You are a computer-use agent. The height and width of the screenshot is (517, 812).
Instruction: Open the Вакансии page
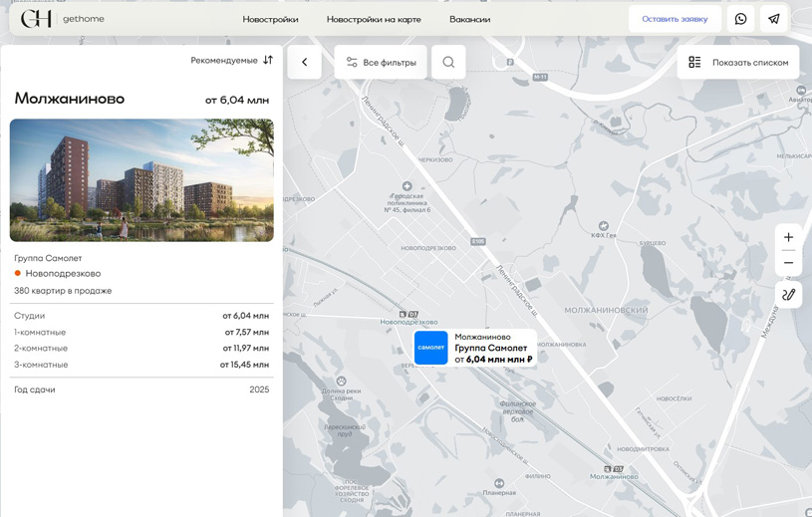pyautogui.click(x=469, y=19)
